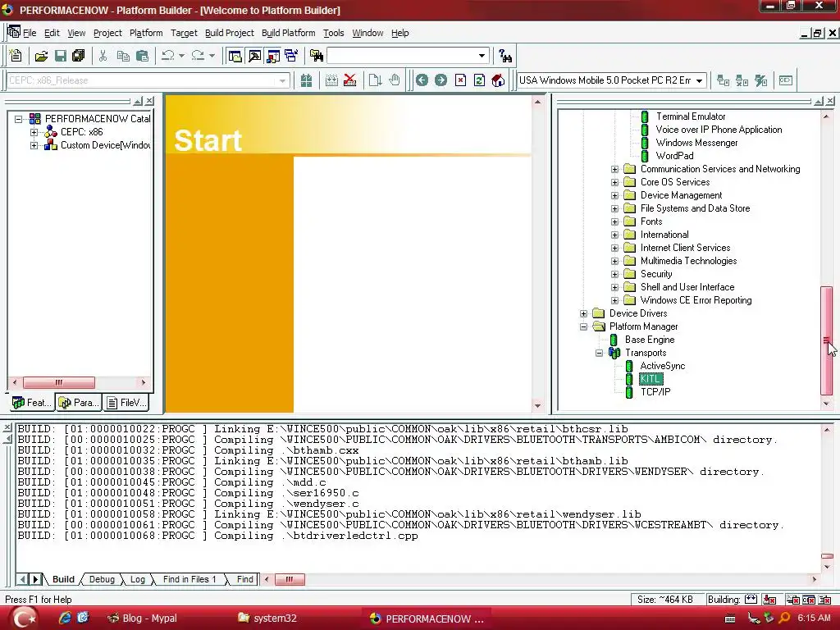Select the ActiveSync transport item
Viewport: 840px width, 630px height.
pyautogui.click(x=663, y=366)
